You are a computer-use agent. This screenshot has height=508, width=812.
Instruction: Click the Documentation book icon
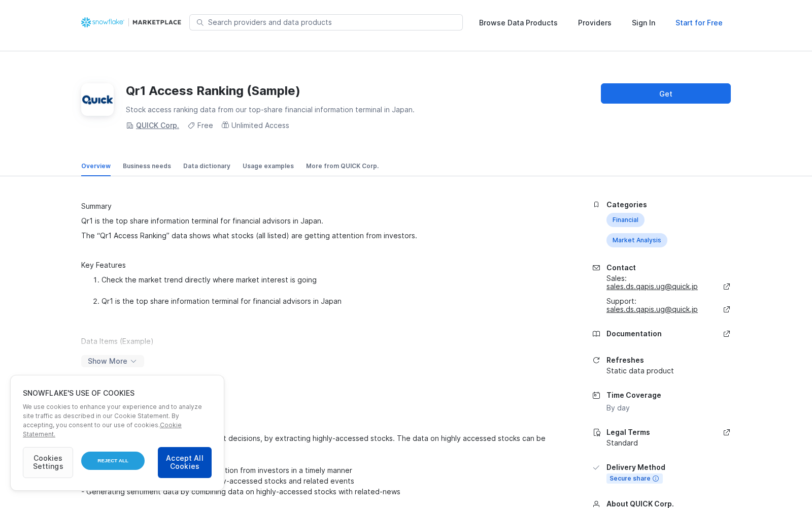tap(596, 334)
